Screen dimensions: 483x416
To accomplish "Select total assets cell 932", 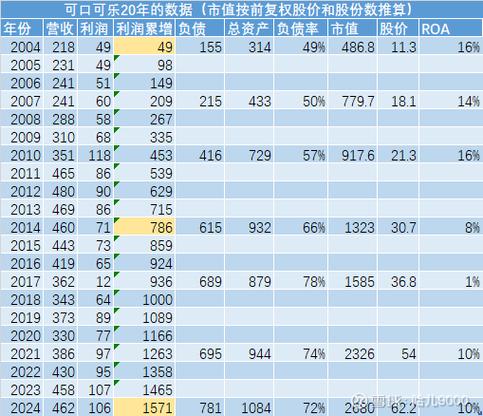I will coord(249,226).
